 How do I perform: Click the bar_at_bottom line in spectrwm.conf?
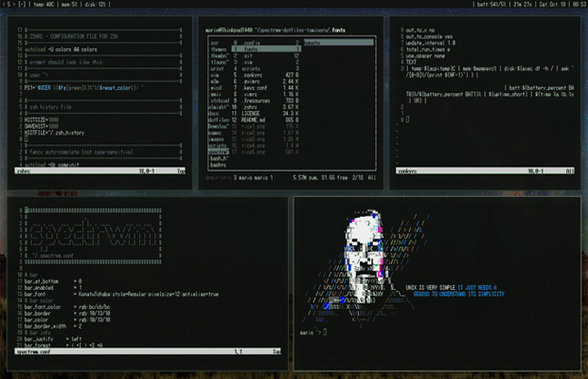pyautogui.click(x=53, y=281)
